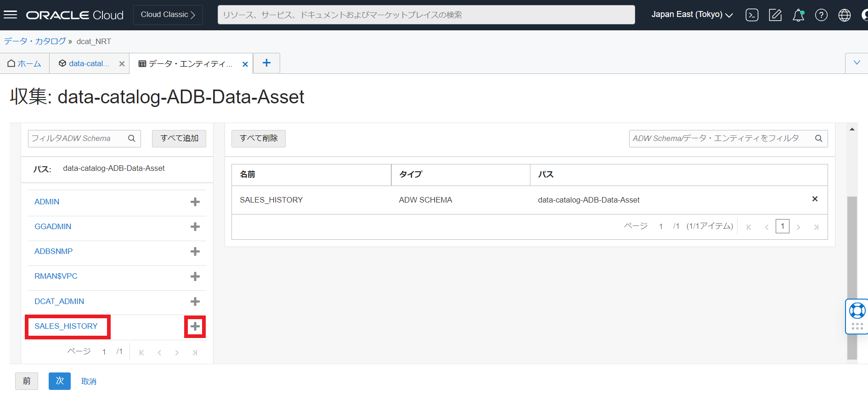Click the 取消 link
Image resolution: width=868 pixels, height=400 pixels.
pos(89,381)
